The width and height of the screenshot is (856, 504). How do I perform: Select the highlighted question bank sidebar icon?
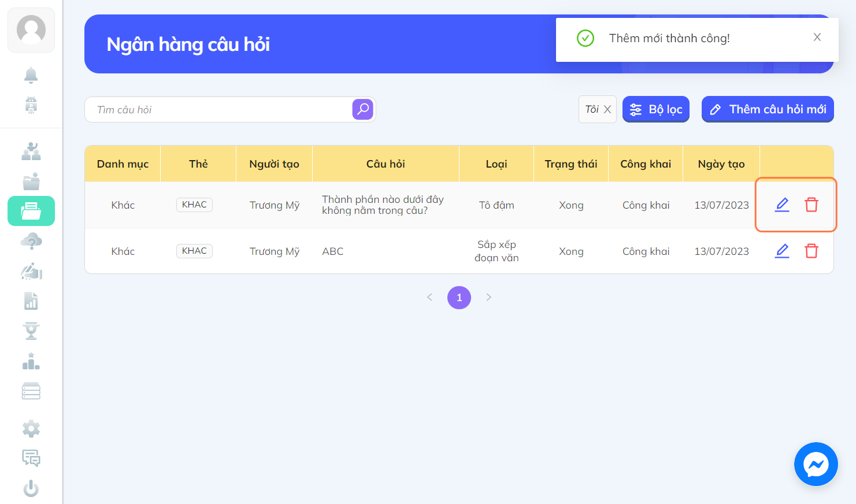click(x=31, y=211)
